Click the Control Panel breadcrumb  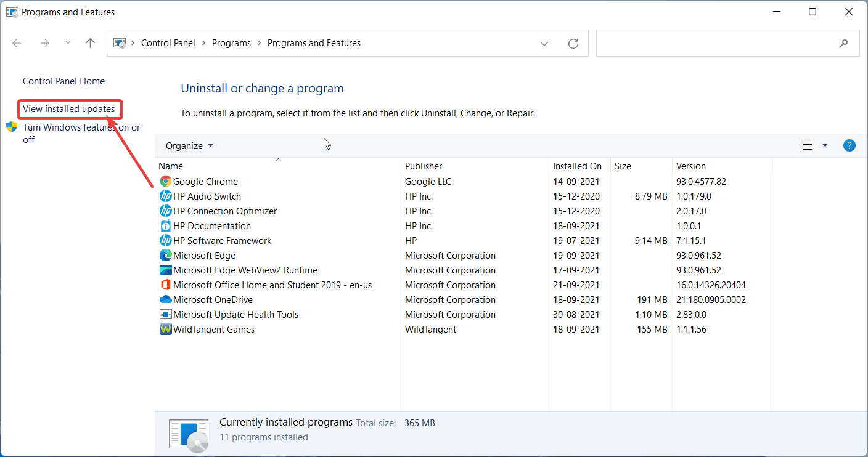168,43
